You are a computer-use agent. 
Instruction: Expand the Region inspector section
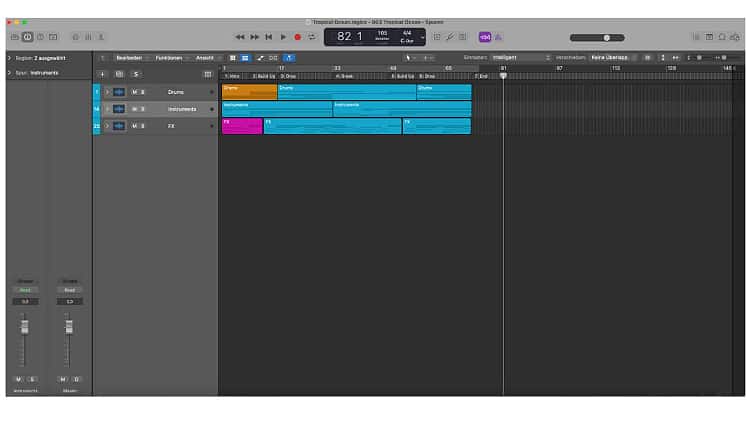click(x=9, y=58)
